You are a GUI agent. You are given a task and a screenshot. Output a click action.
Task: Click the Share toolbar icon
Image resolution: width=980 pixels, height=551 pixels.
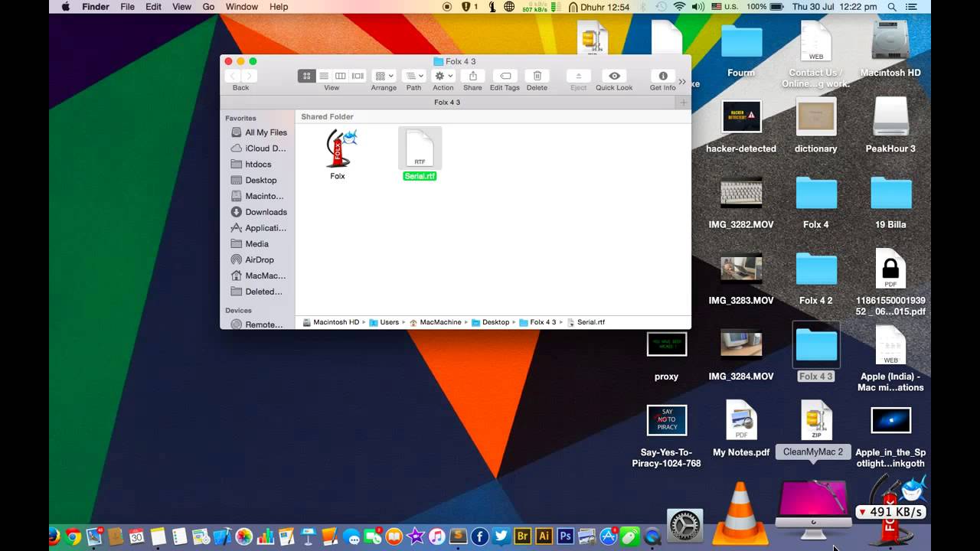[472, 76]
